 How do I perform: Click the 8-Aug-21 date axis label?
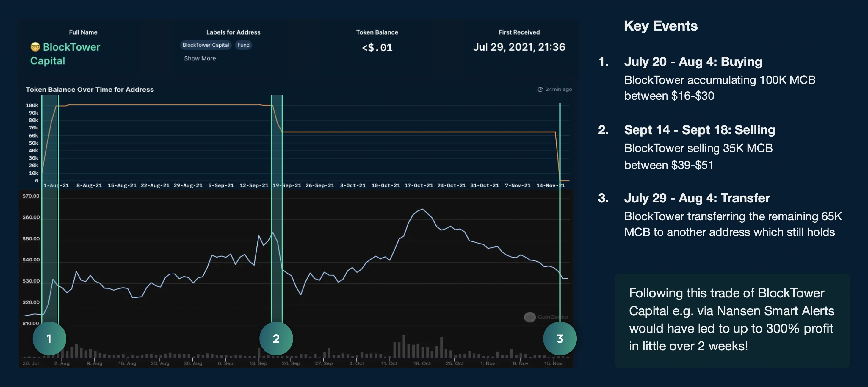(89, 186)
